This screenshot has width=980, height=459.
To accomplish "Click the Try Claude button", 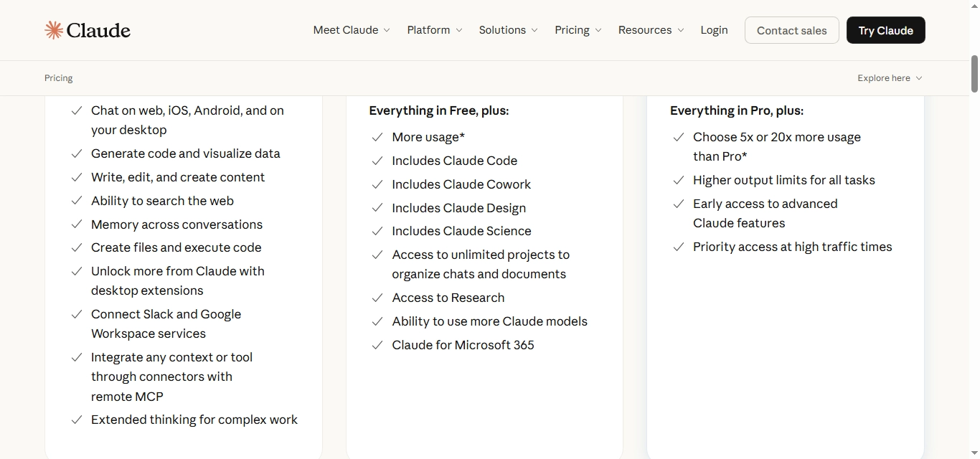I will point(886,30).
